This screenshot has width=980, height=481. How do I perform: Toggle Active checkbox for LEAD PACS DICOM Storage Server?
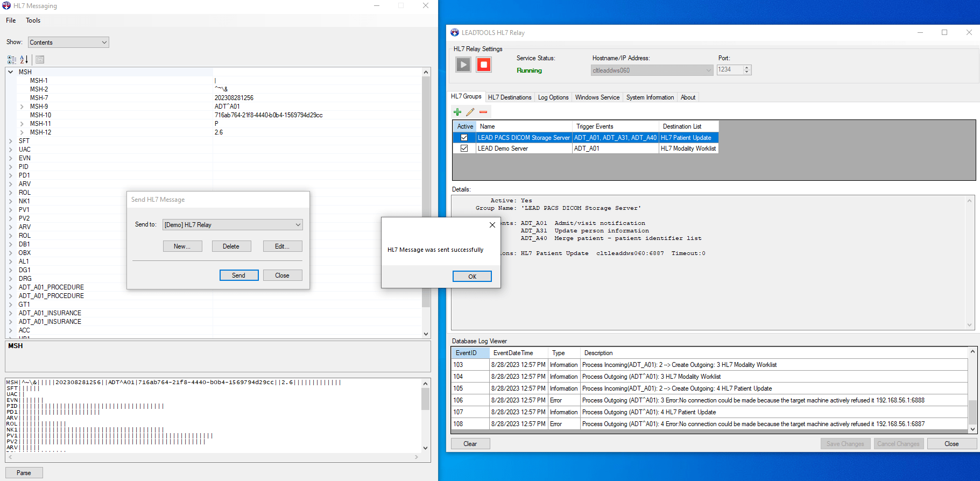click(464, 138)
